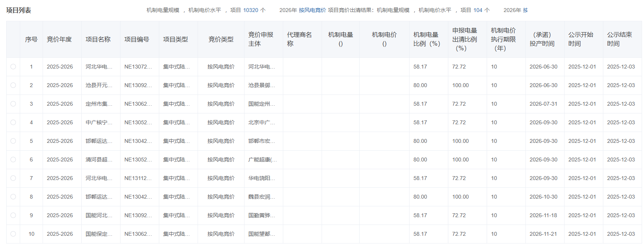Click the 序号 column header
Image resolution: width=644 pixels, height=247 pixels.
(31, 39)
